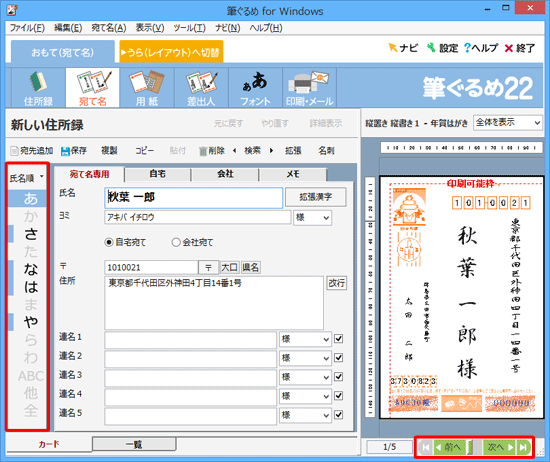
Task: Click the 改行 line break button
Action: 337,283
